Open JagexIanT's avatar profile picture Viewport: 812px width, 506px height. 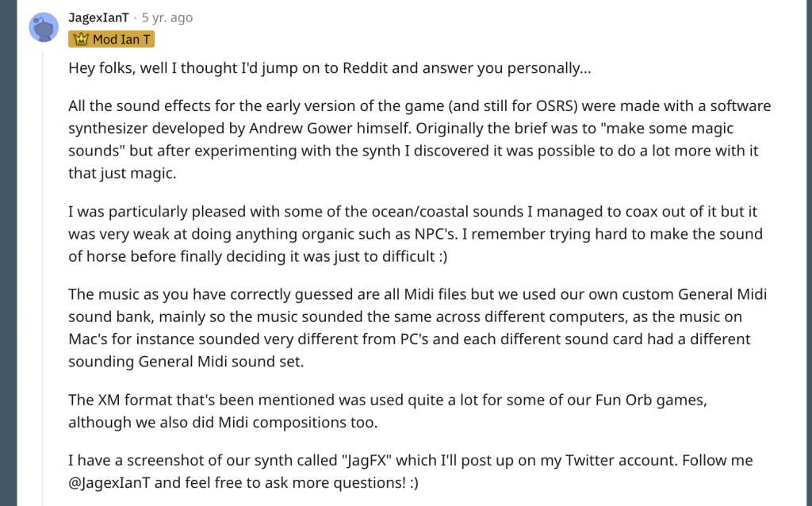pyautogui.click(x=44, y=27)
